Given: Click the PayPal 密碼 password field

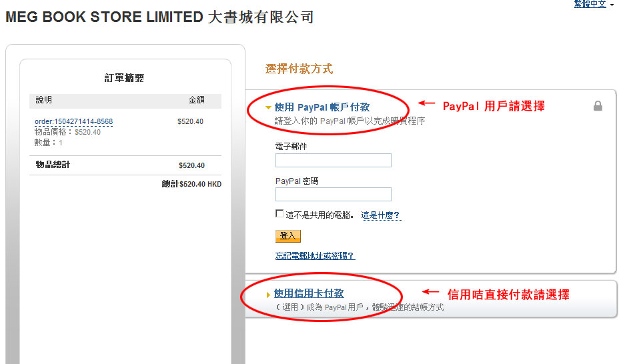Looking at the screenshot, I should coord(334,195).
